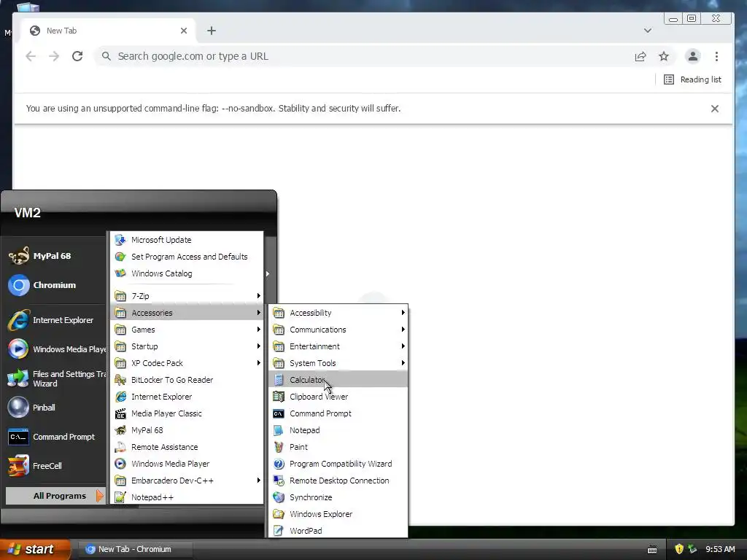Screen dimensions: 747x560
Task: Click the Chromium forward arrow
Action: pyautogui.click(x=54, y=56)
